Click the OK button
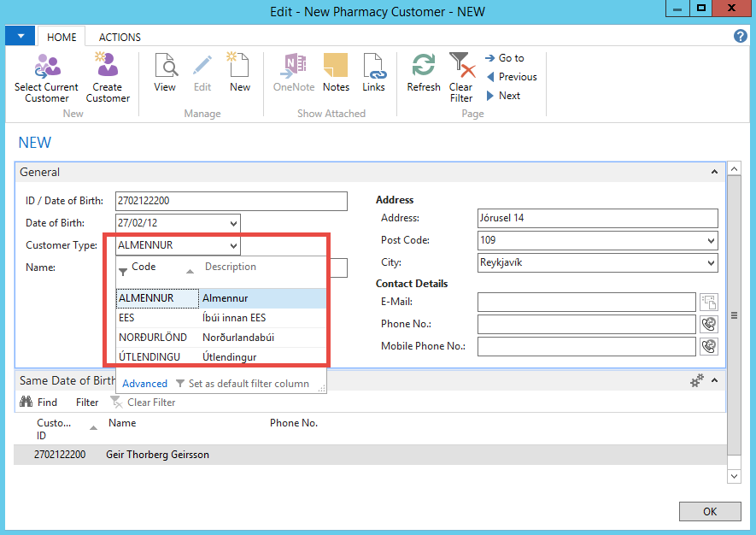The image size is (756, 535). click(709, 511)
